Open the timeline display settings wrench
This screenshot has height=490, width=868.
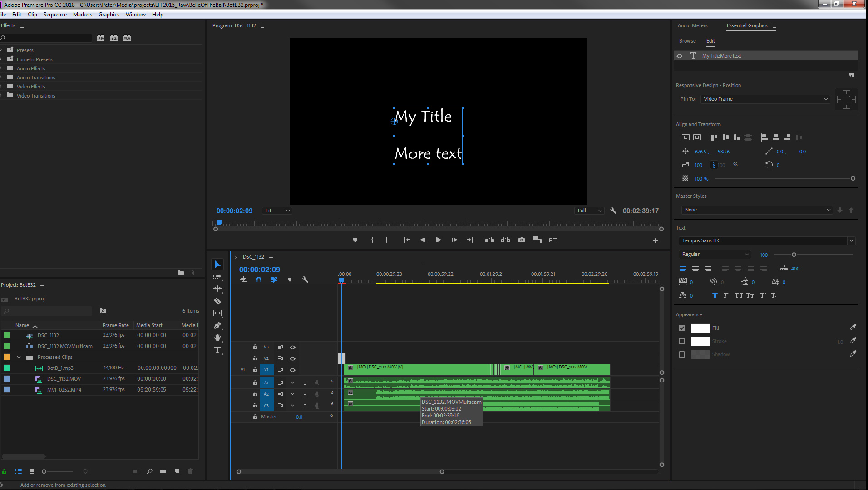click(305, 280)
